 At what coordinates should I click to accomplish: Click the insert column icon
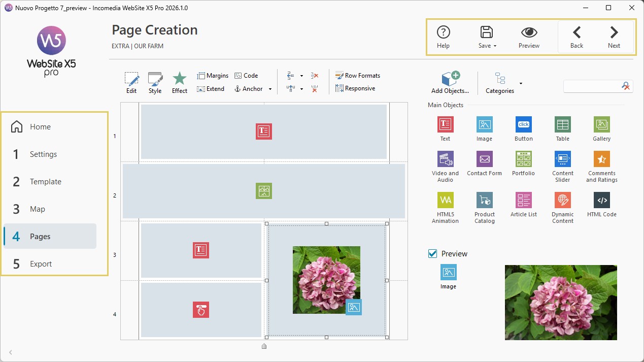pyautogui.click(x=291, y=89)
